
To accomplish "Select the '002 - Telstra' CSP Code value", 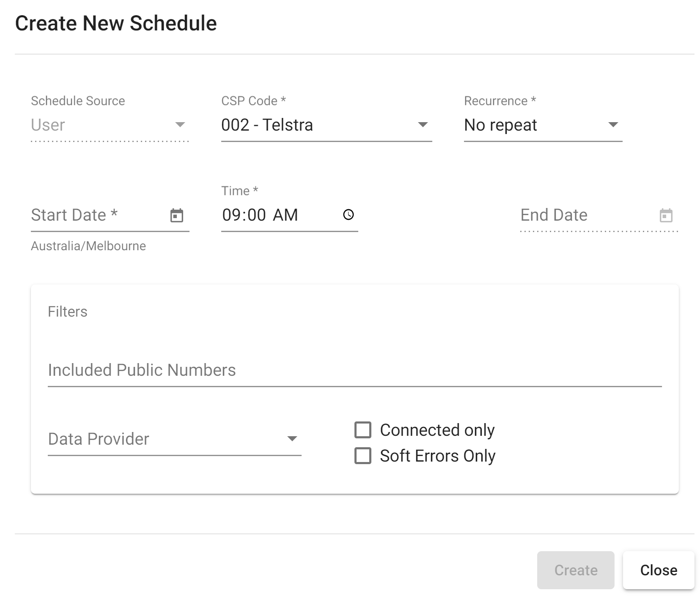I will coord(267,125).
